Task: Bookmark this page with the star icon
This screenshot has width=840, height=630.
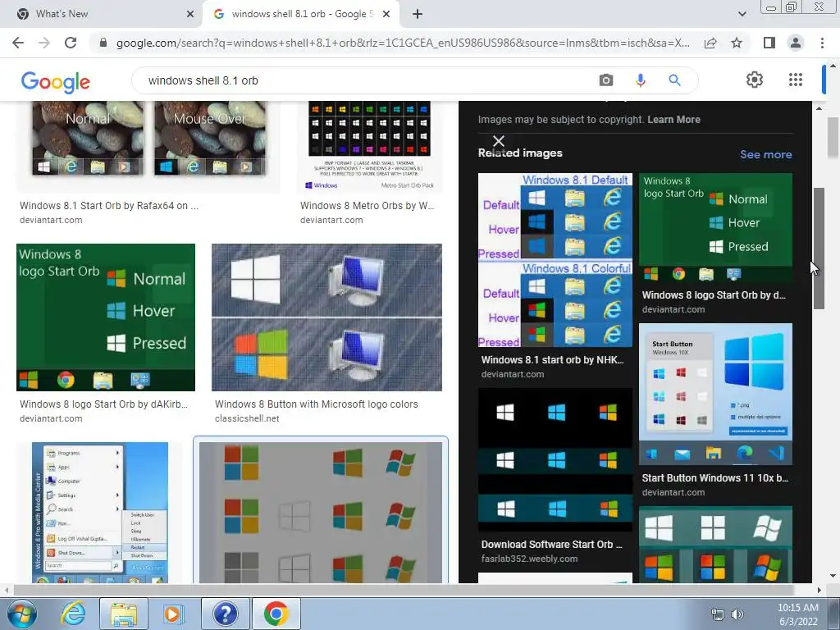Action: coord(737,43)
